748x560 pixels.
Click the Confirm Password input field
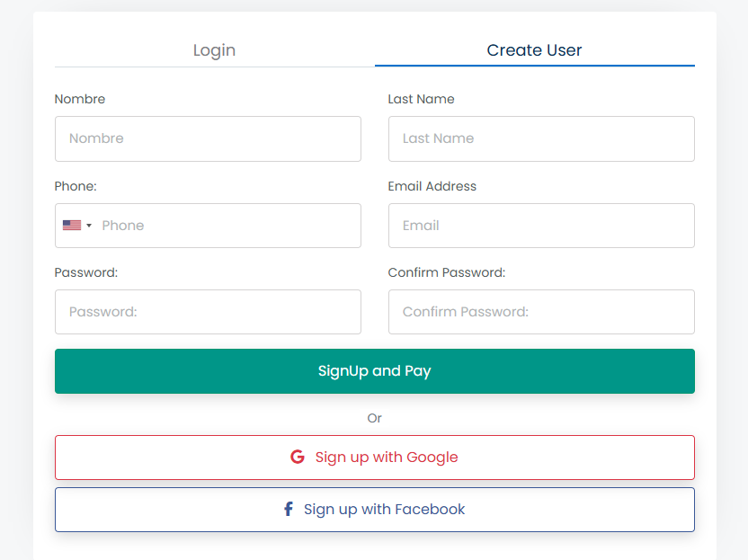(x=541, y=312)
